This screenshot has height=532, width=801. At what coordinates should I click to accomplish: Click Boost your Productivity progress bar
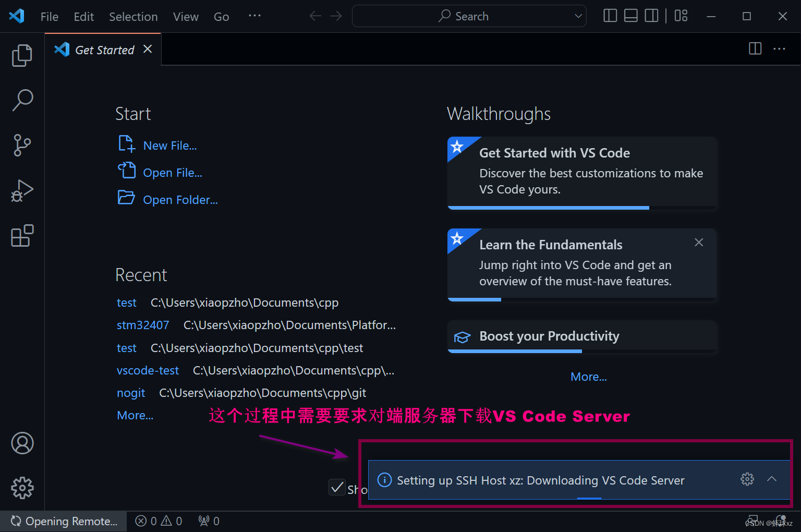[582, 351]
